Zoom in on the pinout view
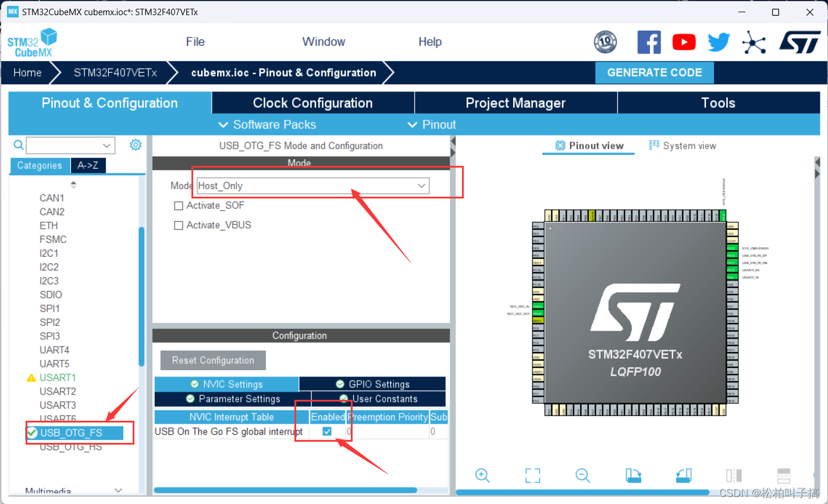 click(x=482, y=475)
